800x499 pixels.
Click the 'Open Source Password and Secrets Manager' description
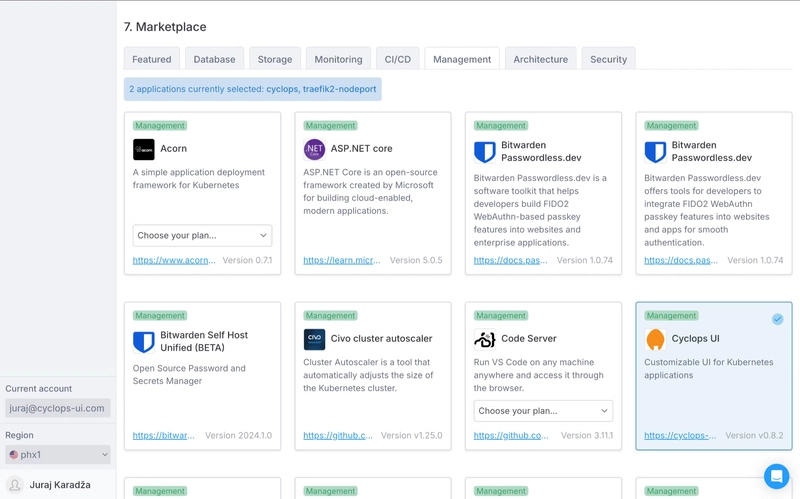click(189, 375)
